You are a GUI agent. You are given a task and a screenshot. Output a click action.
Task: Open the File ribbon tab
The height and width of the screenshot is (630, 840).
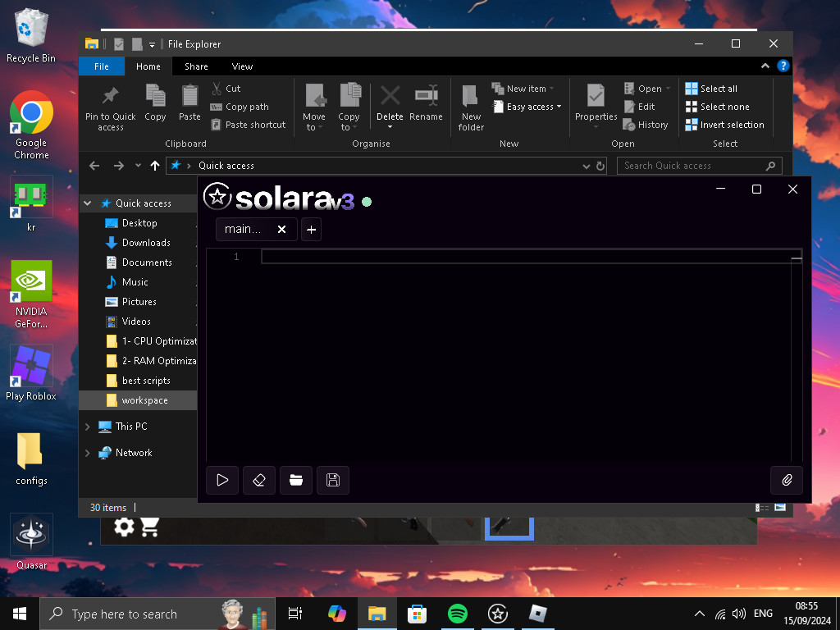click(102, 66)
